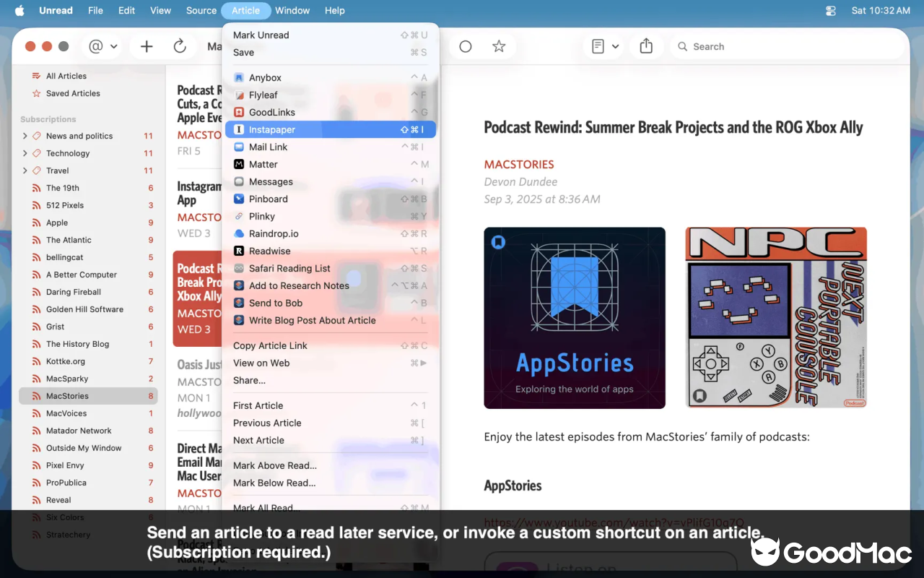The image size is (924, 578).
Task: Toggle the read/unread circle in toolbar
Action: tap(466, 46)
